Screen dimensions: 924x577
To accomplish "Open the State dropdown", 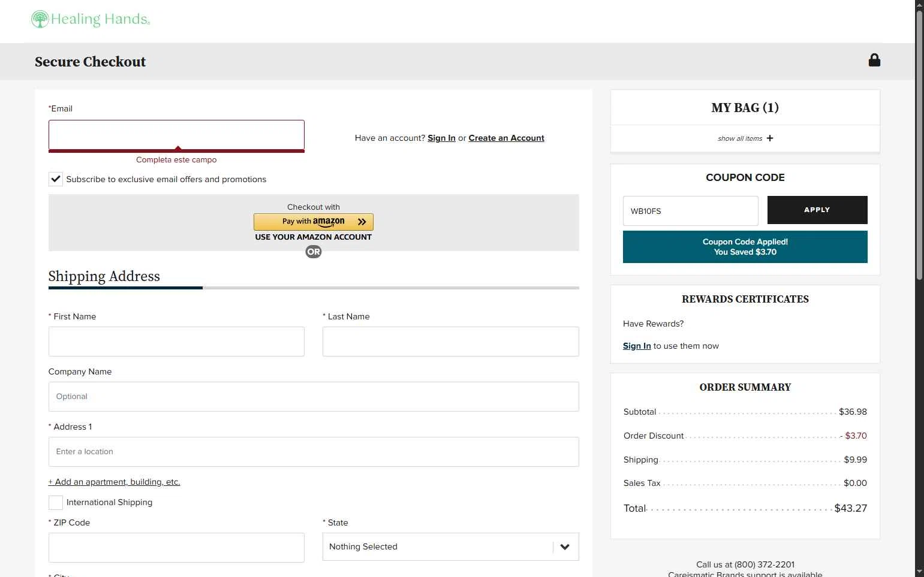I will (x=451, y=546).
